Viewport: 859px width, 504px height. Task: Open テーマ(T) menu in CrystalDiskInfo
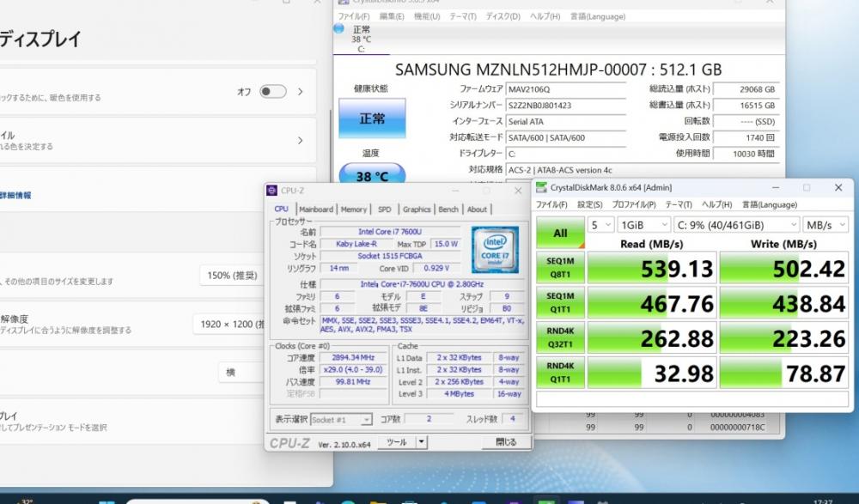coord(463,16)
